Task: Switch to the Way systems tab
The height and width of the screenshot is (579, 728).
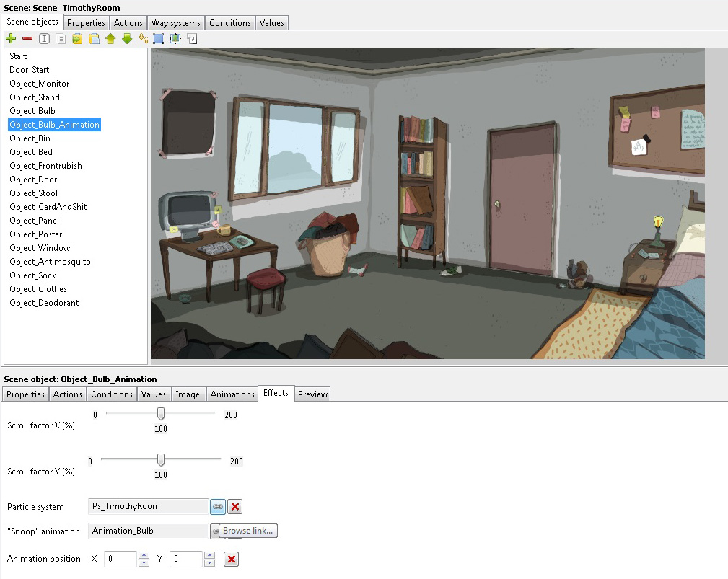Action: [x=176, y=23]
